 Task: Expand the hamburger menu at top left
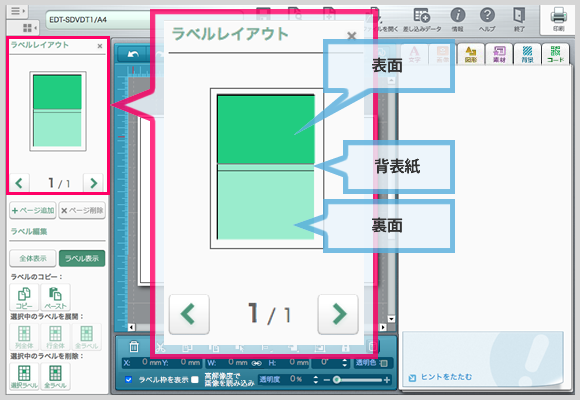click(x=17, y=11)
